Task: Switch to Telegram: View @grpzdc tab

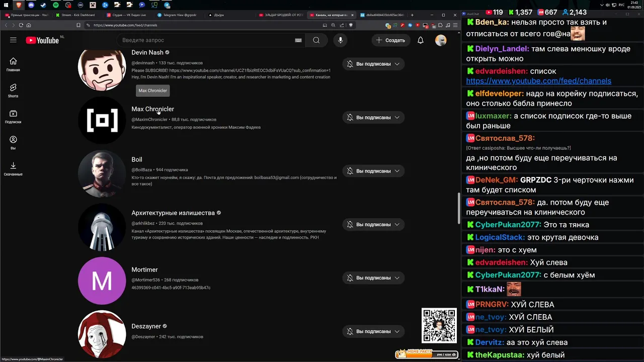Action: click(179, 15)
